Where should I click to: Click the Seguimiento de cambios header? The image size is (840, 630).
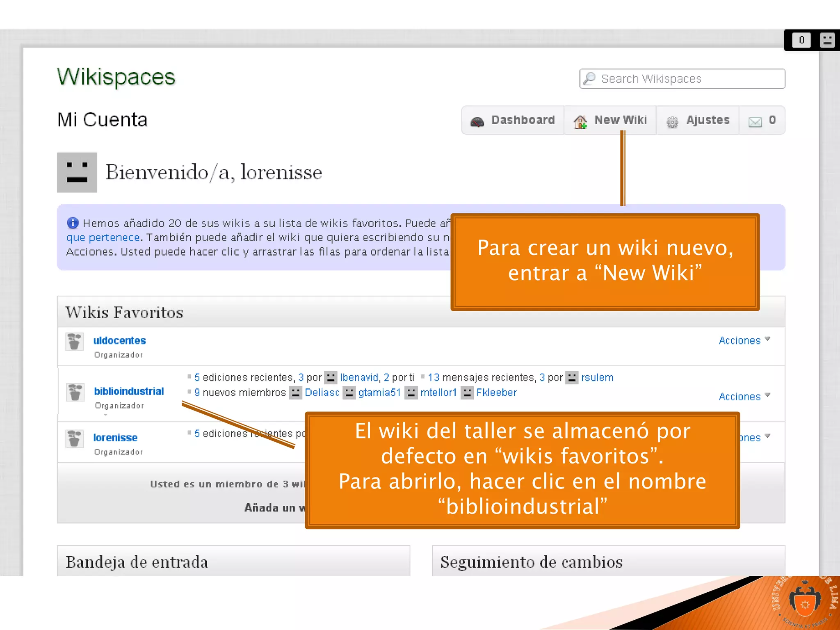(x=532, y=562)
